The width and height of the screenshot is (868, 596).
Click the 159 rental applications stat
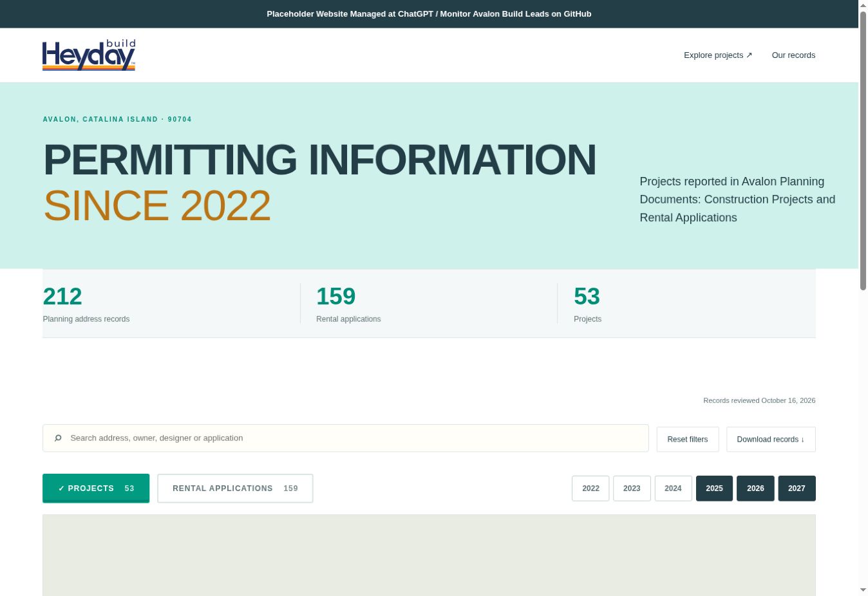pyautogui.click(x=348, y=304)
